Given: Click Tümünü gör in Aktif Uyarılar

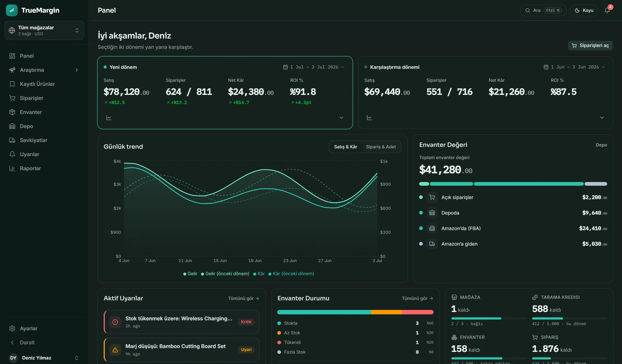Looking at the screenshot, I should click(244, 298).
